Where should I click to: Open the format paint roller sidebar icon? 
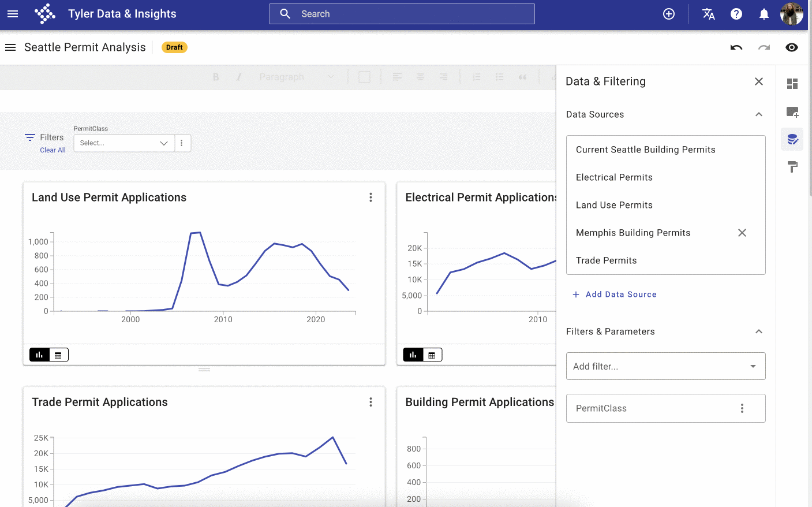[792, 167]
